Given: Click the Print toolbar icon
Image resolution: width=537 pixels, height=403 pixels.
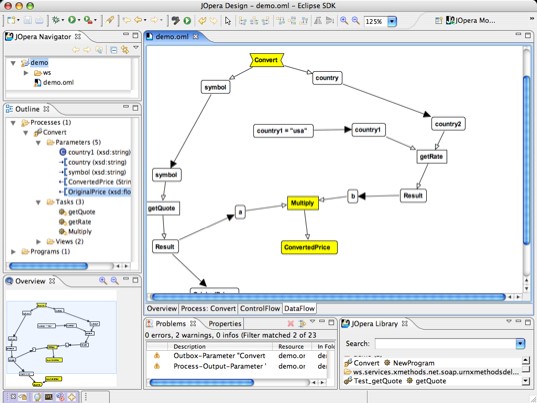Looking at the screenshot, I should pos(39,20).
